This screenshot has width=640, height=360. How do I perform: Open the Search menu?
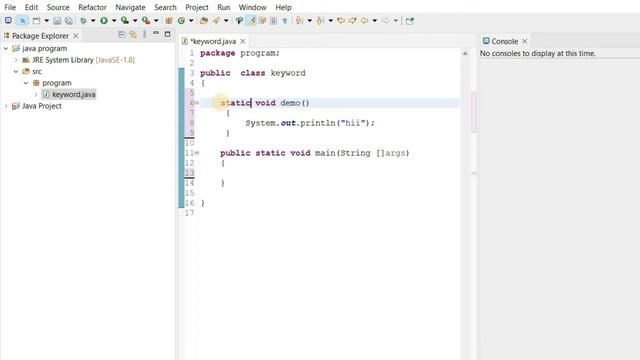[x=165, y=7]
